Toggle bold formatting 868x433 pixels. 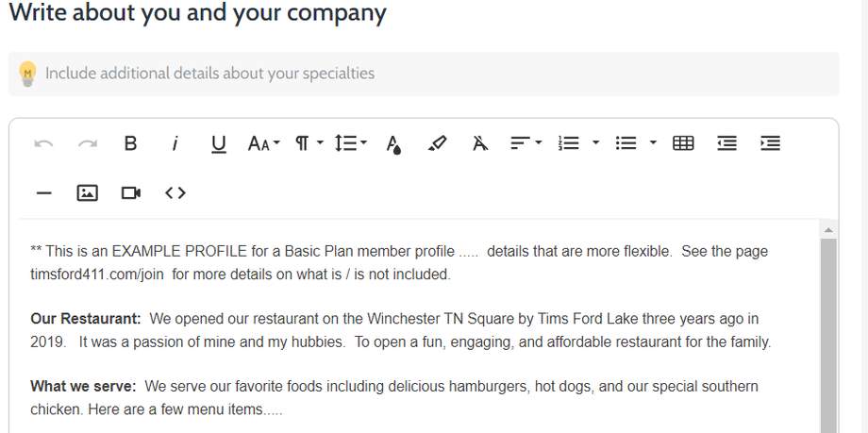coord(131,143)
